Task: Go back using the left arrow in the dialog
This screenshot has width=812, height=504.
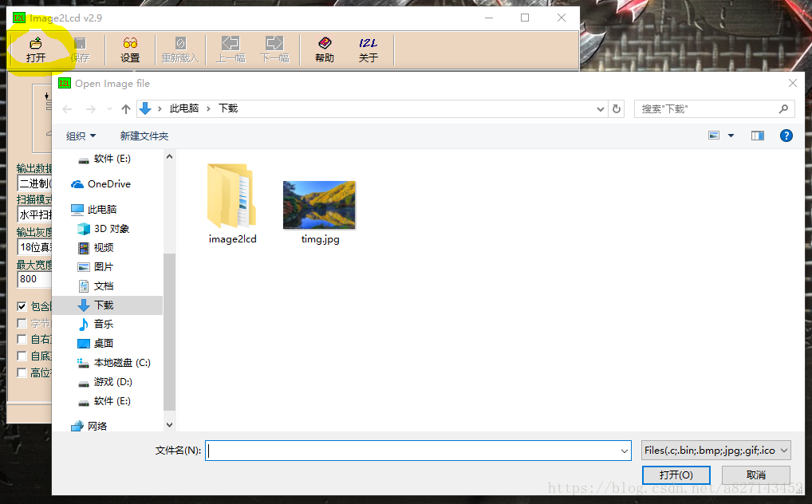Action: click(x=67, y=108)
